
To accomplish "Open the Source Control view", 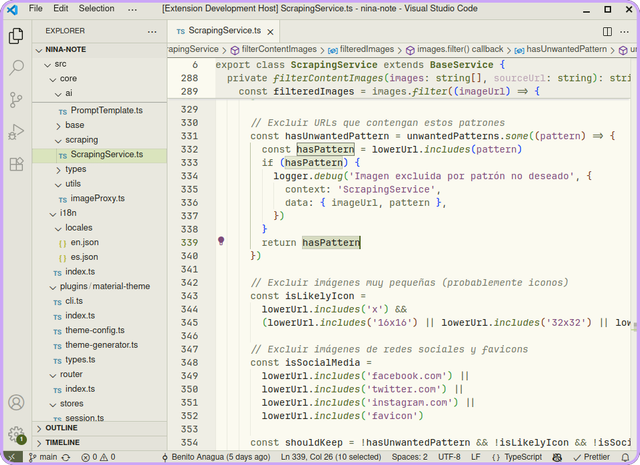I will 16,100.
